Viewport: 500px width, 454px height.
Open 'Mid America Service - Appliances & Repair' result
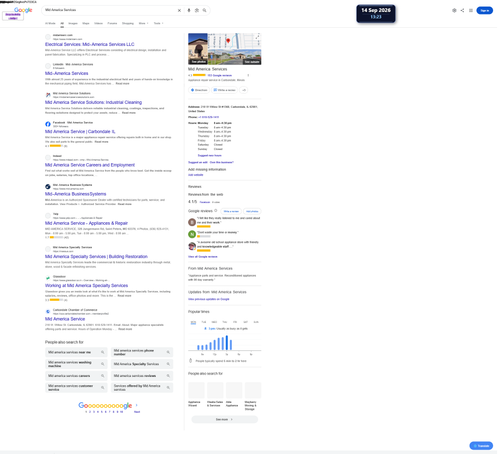point(86,223)
